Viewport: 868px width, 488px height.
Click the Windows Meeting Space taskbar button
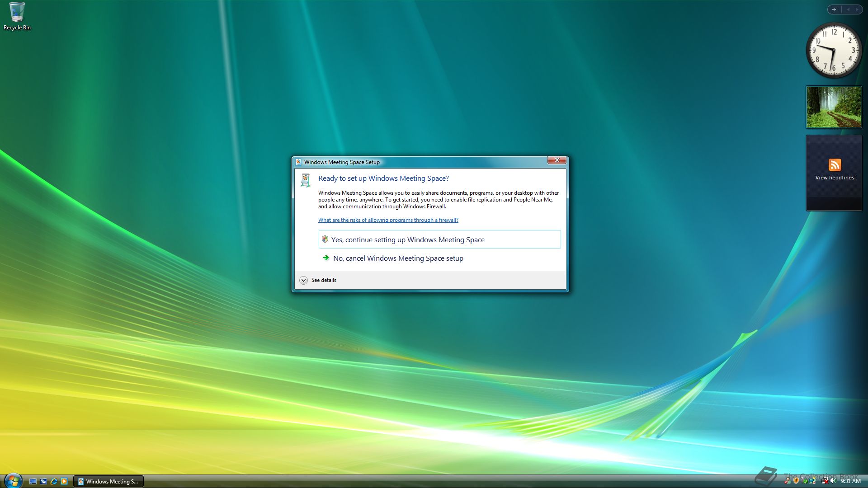point(108,482)
